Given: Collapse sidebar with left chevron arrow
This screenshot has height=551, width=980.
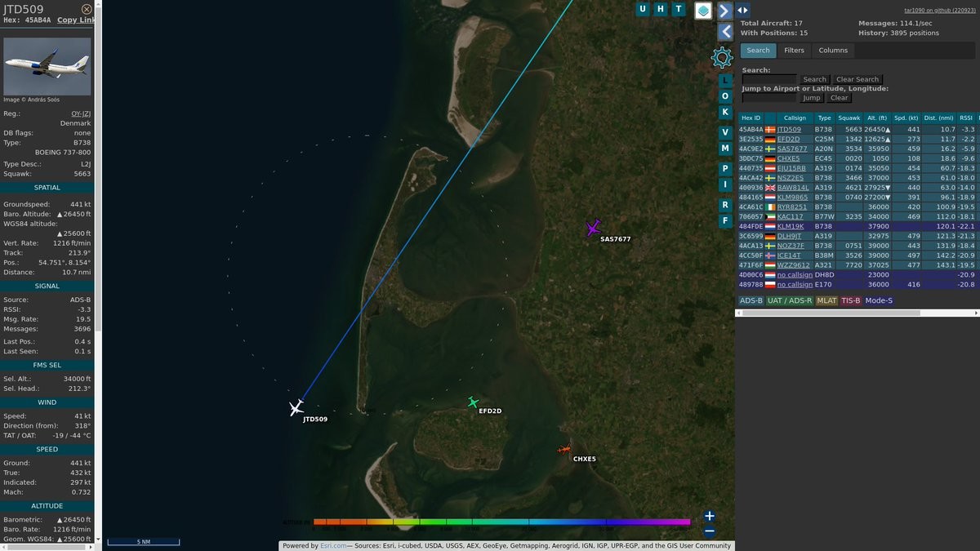Looking at the screenshot, I should point(725,32).
